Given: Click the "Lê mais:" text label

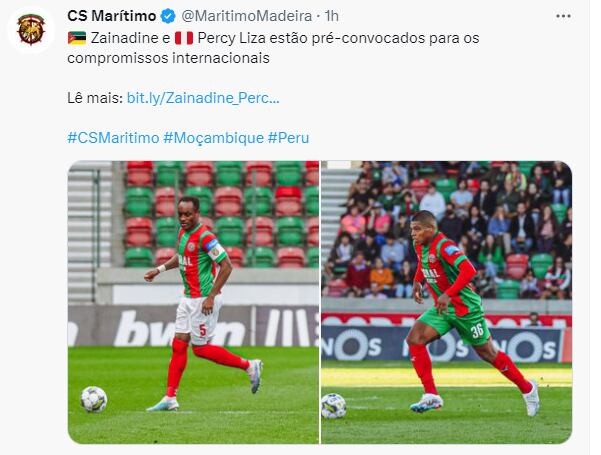Looking at the screenshot, I should tap(95, 98).
